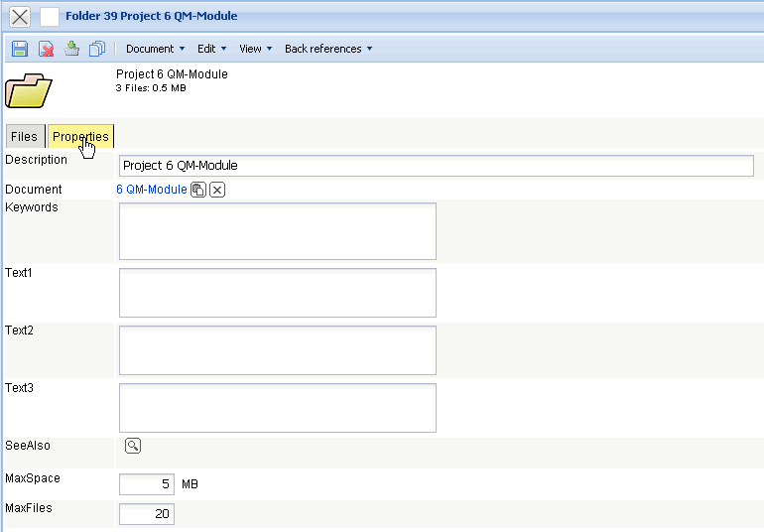Click the save disk icon in toolbar
The height and width of the screenshot is (532, 764).
tap(20, 49)
